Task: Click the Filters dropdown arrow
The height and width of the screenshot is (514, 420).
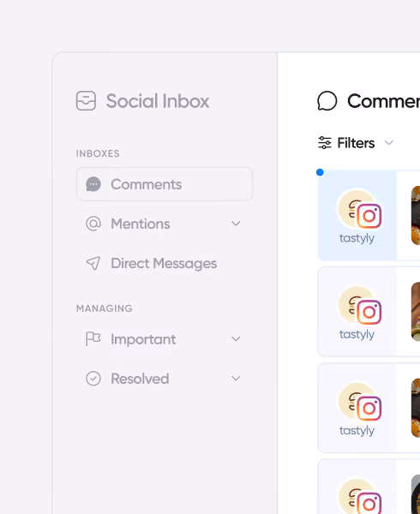Action: pos(389,142)
